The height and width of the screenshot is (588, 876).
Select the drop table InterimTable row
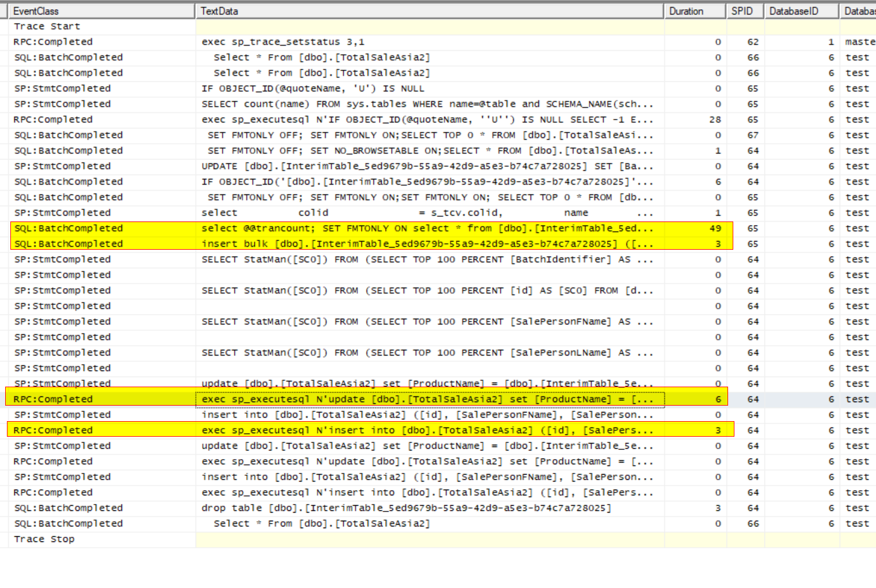345,507
